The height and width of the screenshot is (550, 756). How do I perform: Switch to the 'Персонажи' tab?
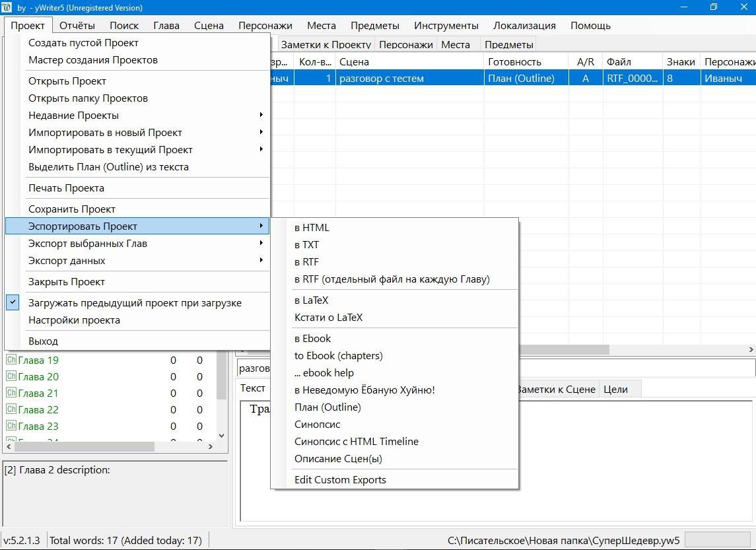point(405,45)
